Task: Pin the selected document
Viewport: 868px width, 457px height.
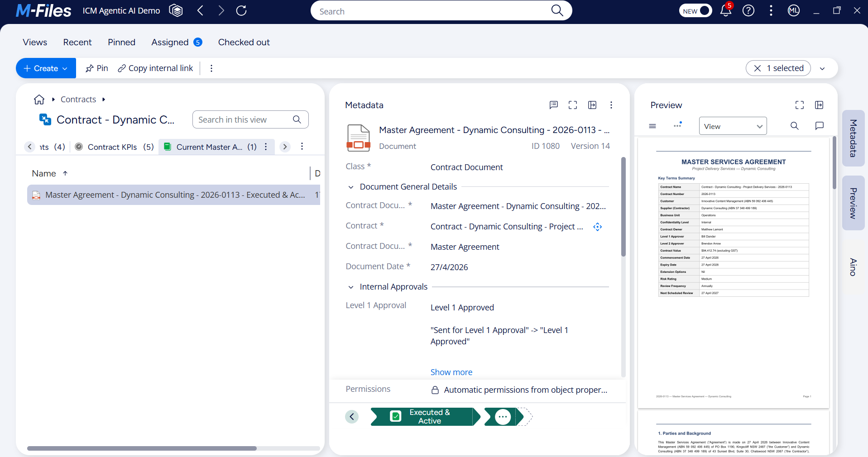Action: (x=97, y=68)
